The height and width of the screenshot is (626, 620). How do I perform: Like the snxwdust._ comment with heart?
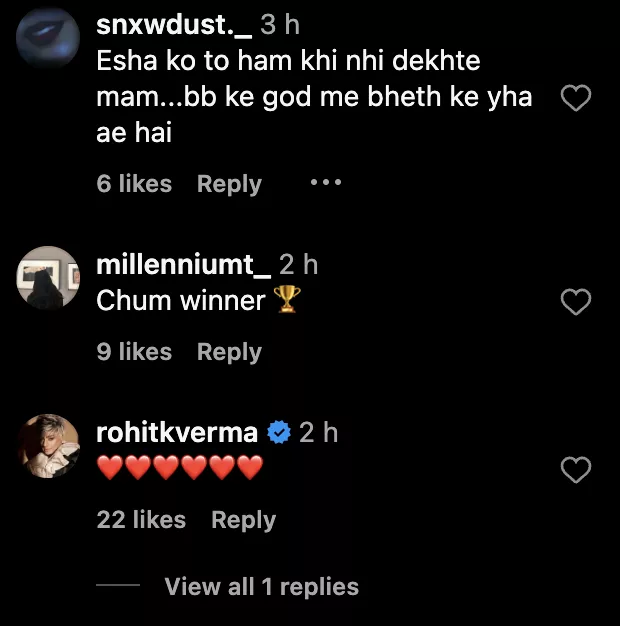[x=576, y=98]
